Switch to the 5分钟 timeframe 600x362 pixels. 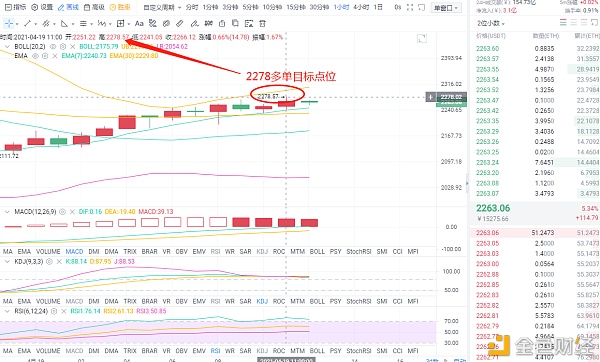click(250, 7)
